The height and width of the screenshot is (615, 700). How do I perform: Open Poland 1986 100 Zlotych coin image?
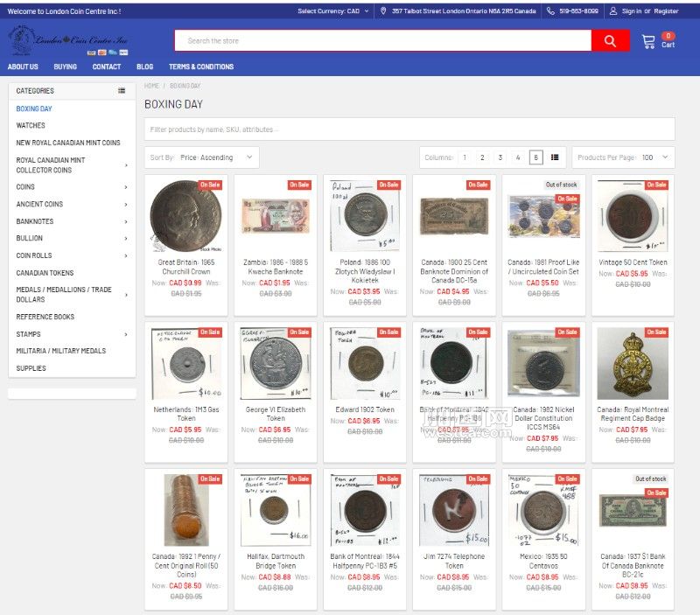coord(365,216)
